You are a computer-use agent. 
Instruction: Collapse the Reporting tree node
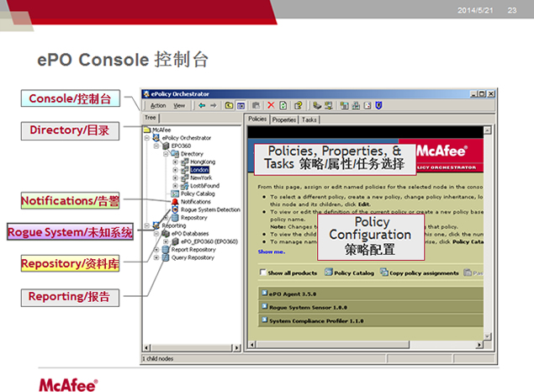click(147, 225)
